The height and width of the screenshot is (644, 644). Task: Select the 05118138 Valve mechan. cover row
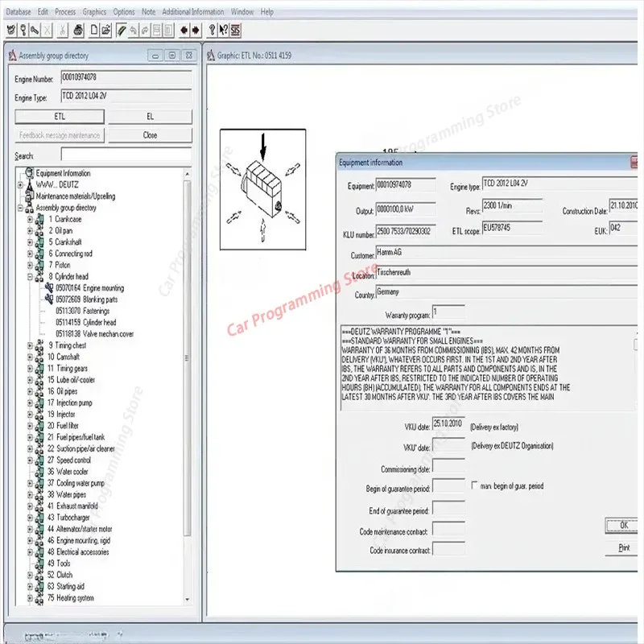[95, 334]
